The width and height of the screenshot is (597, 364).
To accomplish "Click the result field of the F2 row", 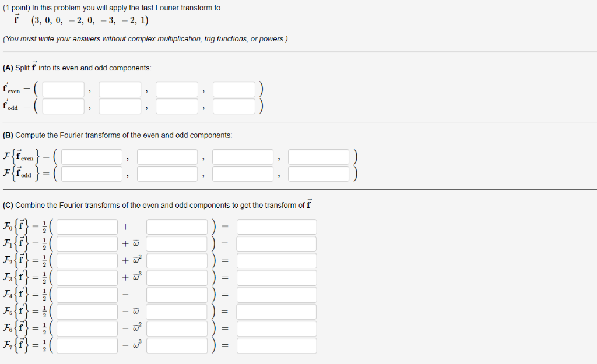I will pos(276,260).
